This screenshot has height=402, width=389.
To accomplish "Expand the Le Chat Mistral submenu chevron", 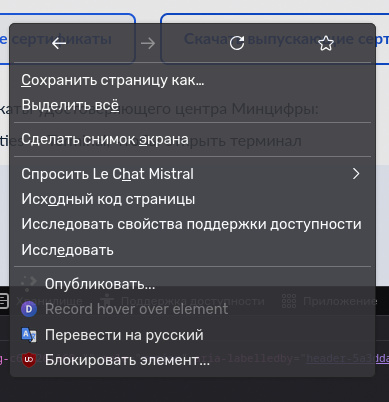I will coord(356,174).
